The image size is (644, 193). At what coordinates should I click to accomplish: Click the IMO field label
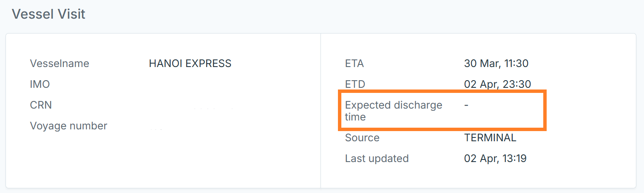(x=40, y=84)
